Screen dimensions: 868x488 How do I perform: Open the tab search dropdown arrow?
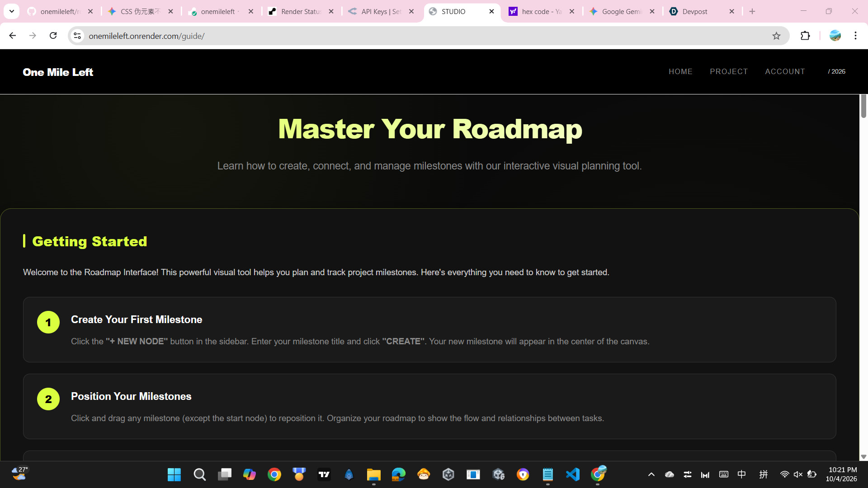11,11
